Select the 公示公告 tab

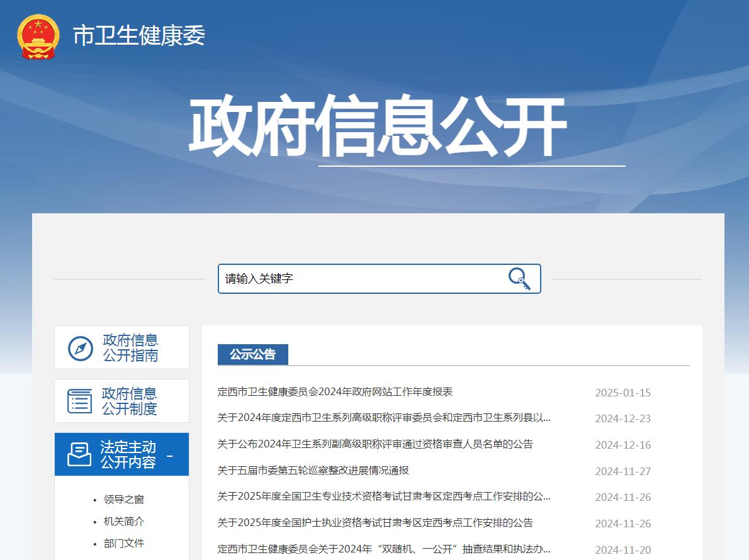(x=252, y=354)
